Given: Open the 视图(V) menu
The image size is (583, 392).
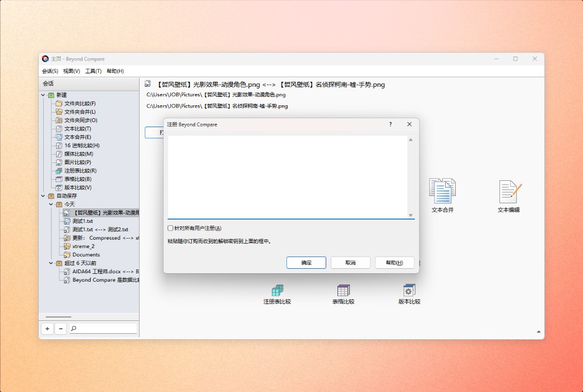Looking at the screenshot, I should click(x=71, y=71).
